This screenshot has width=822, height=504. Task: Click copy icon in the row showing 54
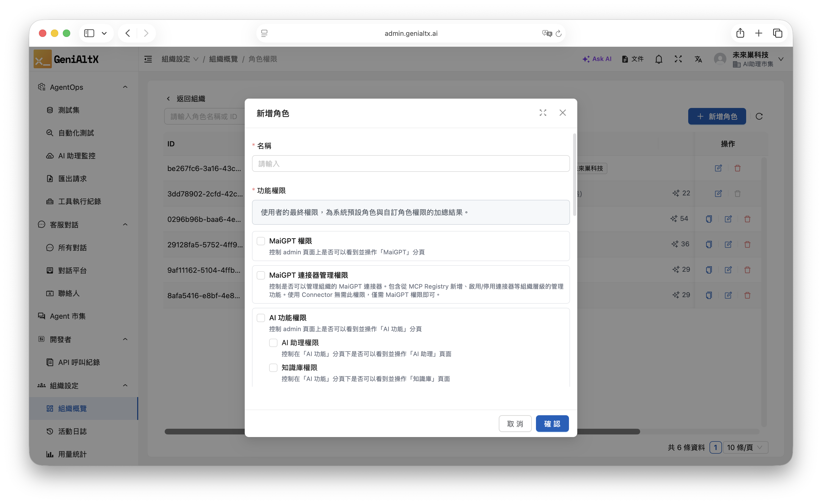pyautogui.click(x=709, y=219)
